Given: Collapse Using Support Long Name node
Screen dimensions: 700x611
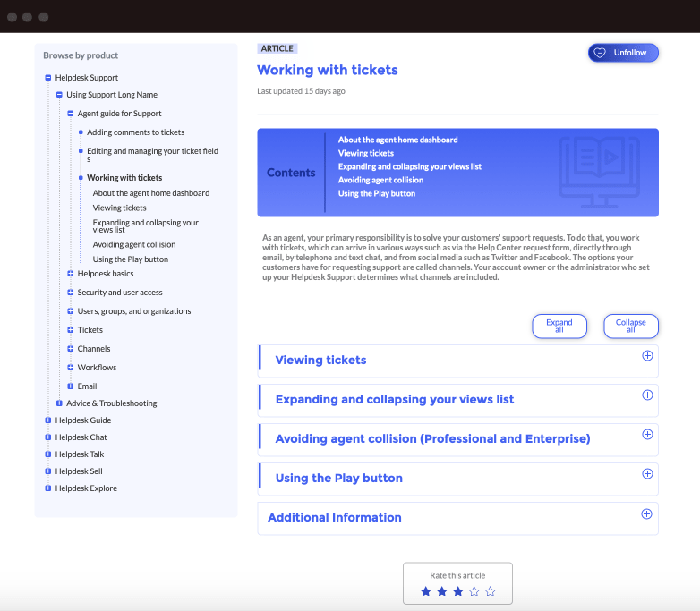Looking at the screenshot, I should [59, 95].
